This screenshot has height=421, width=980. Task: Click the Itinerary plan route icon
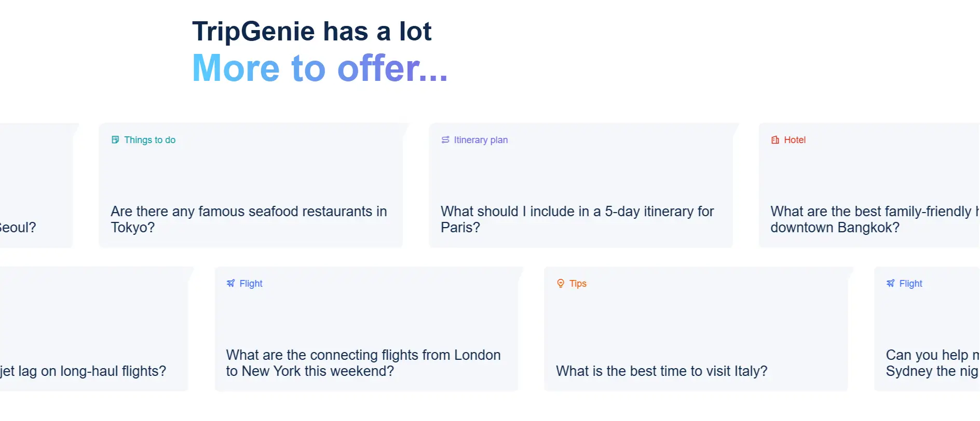[x=445, y=140]
